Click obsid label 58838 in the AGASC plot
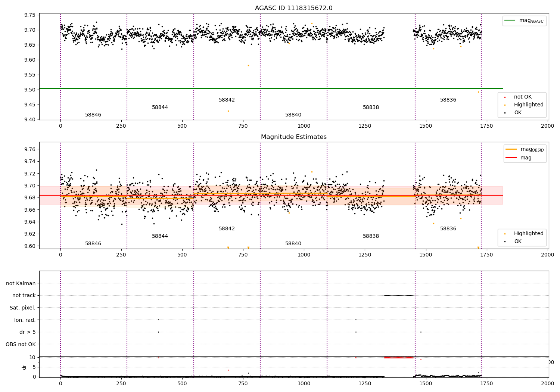The image size is (560, 392). (371, 108)
